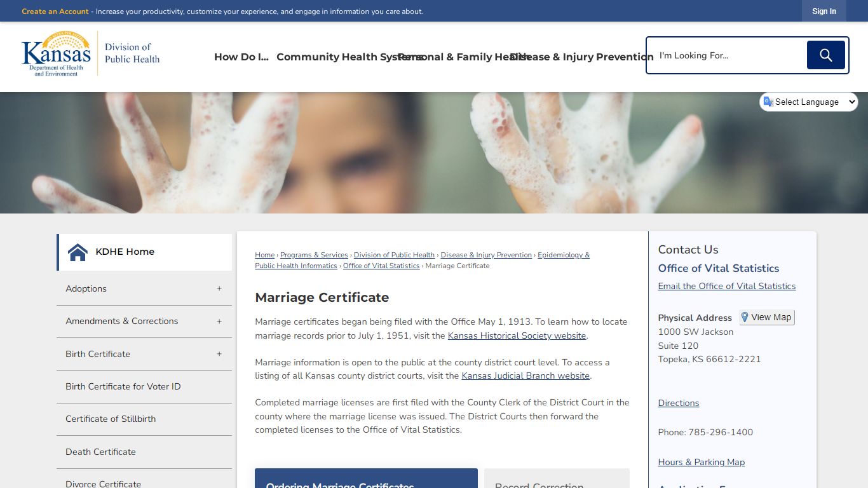This screenshot has height=488, width=868.
Task: Click the Marriage Certificate page heading
Action: [x=322, y=297]
